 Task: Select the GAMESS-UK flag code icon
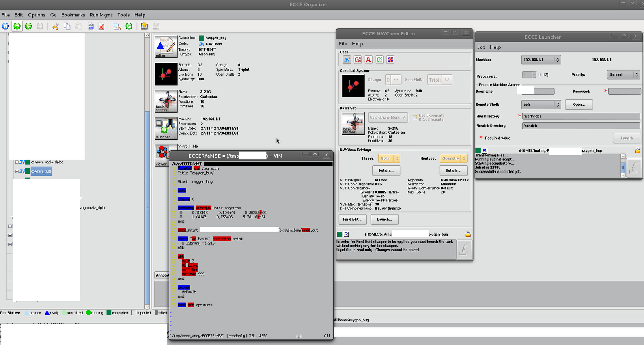coord(390,60)
